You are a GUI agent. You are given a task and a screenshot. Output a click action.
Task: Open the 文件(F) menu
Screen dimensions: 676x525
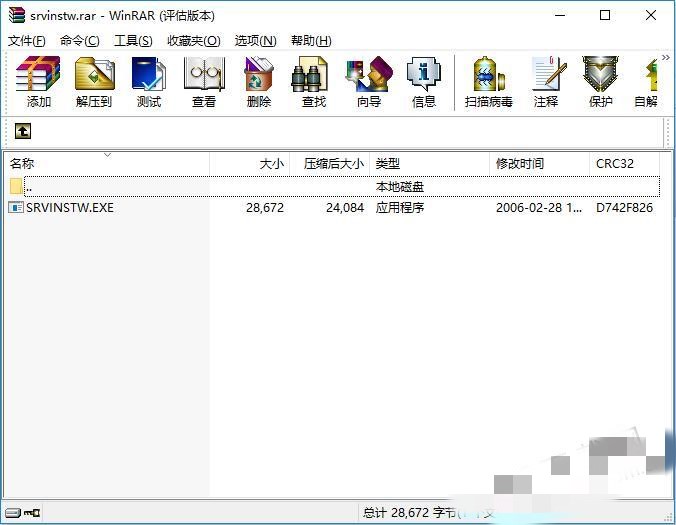tap(27, 40)
